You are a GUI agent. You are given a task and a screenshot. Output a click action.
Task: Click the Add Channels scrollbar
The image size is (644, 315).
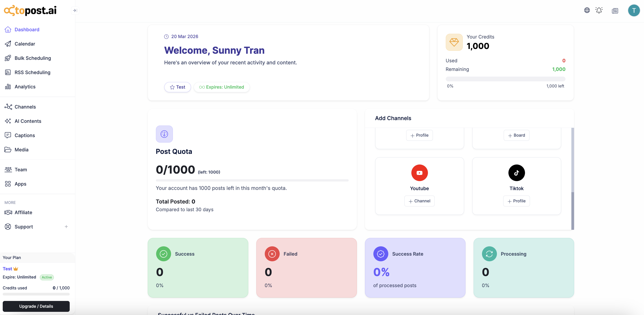572,179
